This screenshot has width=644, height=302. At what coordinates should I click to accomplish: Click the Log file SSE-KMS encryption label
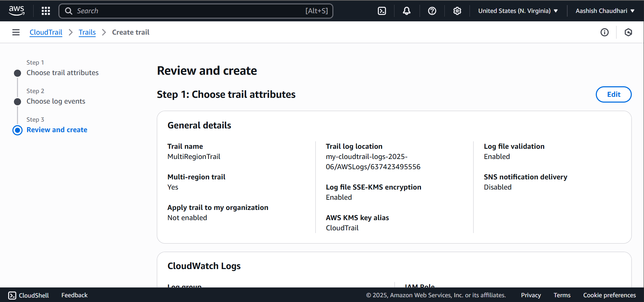pos(373,187)
